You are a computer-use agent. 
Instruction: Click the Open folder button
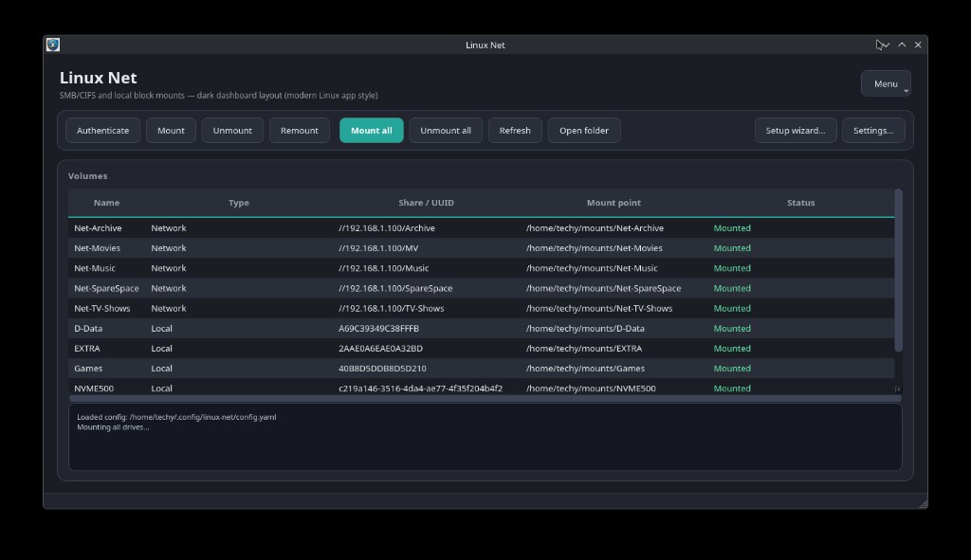584,131
